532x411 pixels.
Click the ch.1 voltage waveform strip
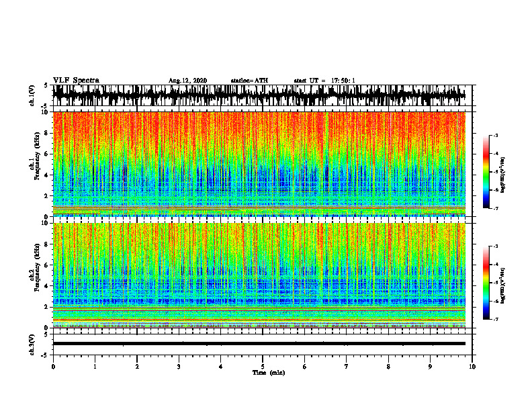pos(259,95)
